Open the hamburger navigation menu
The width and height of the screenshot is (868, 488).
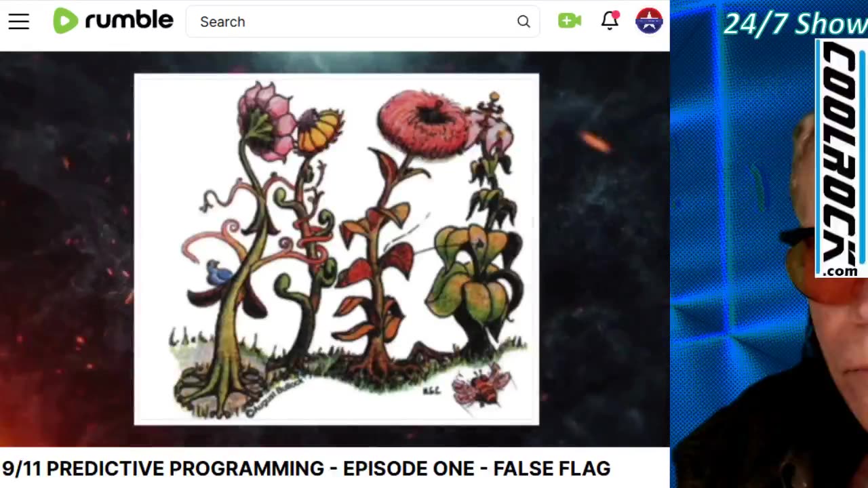(x=19, y=22)
